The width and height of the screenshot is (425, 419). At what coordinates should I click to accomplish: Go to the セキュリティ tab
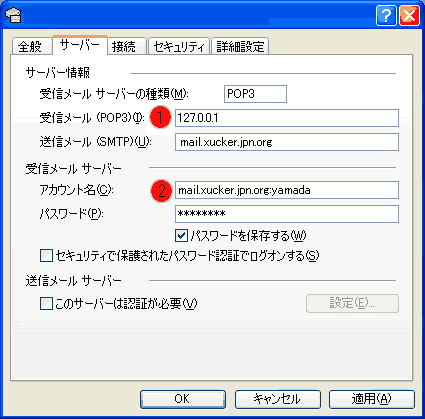point(179,46)
